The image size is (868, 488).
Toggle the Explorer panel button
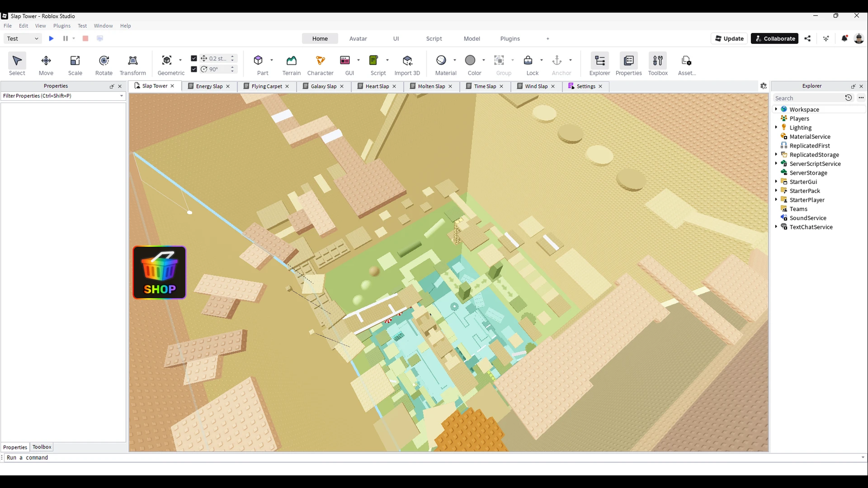click(599, 65)
